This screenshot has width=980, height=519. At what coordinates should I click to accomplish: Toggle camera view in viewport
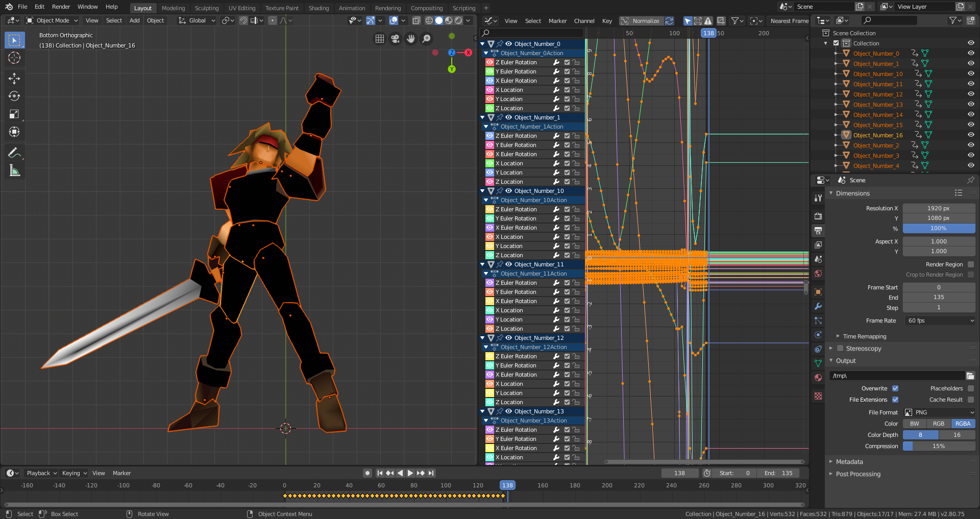[395, 39]
